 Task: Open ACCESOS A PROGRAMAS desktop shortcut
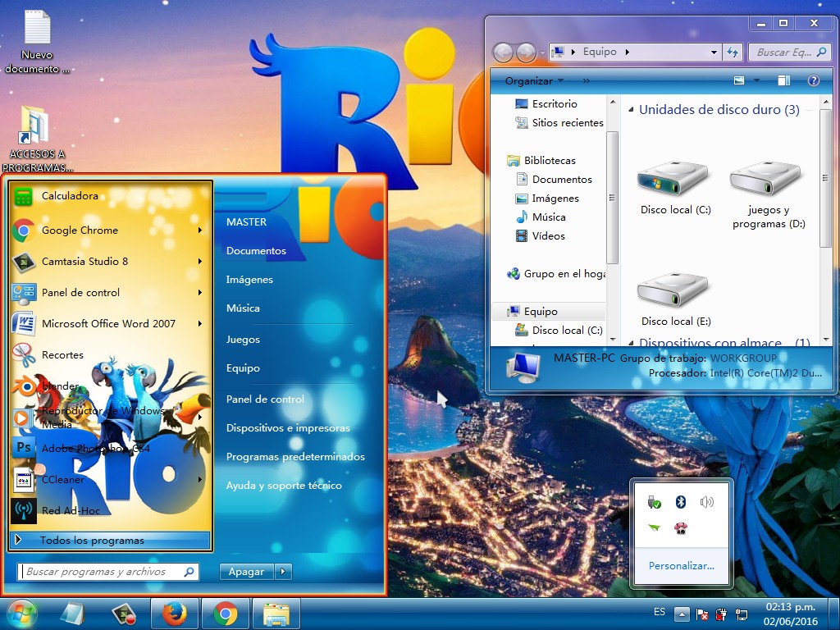click(x=37, y=139)
